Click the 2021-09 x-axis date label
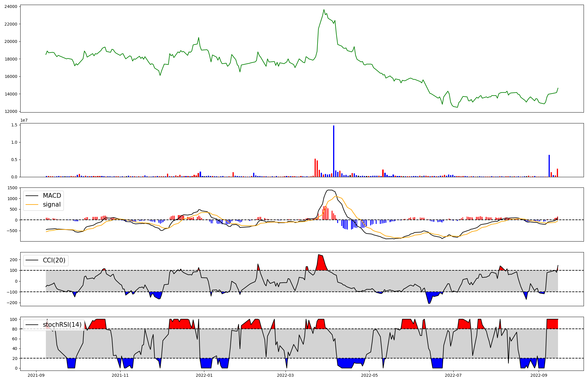 click(36, 375)
